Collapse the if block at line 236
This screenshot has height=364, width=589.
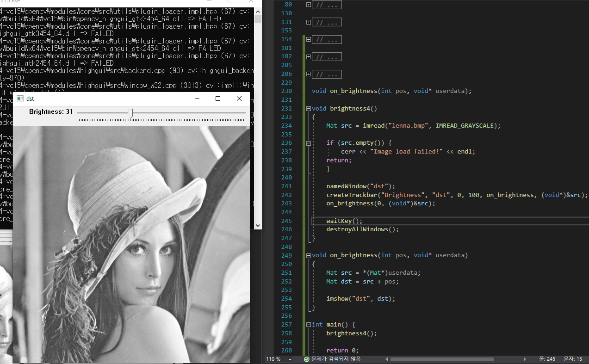(x=309, y=143)
